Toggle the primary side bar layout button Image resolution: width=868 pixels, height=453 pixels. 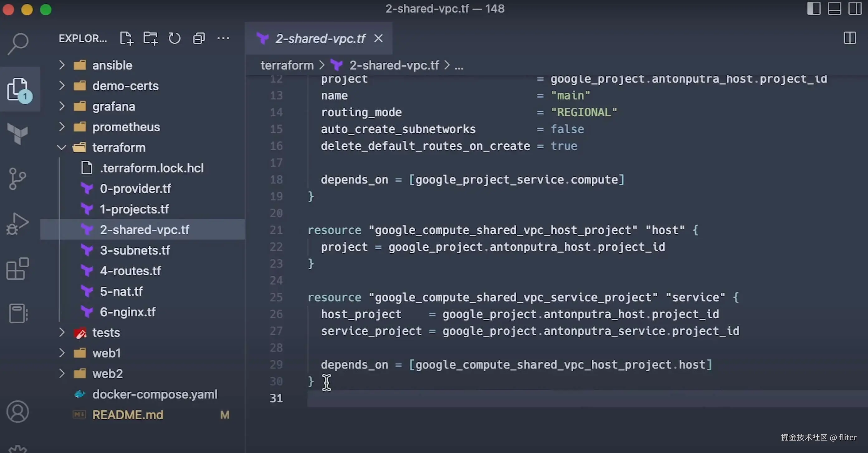pos(813,8)
